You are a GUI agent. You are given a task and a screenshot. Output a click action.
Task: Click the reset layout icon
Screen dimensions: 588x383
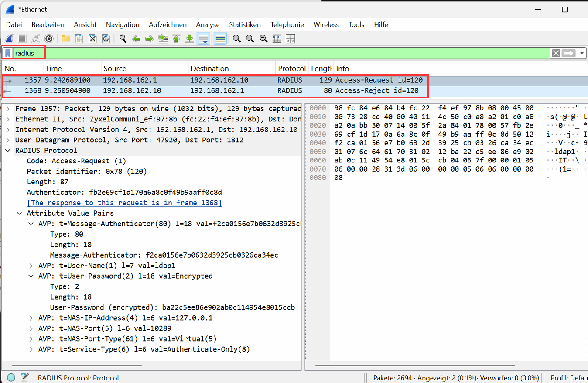[x=290, y=39]
